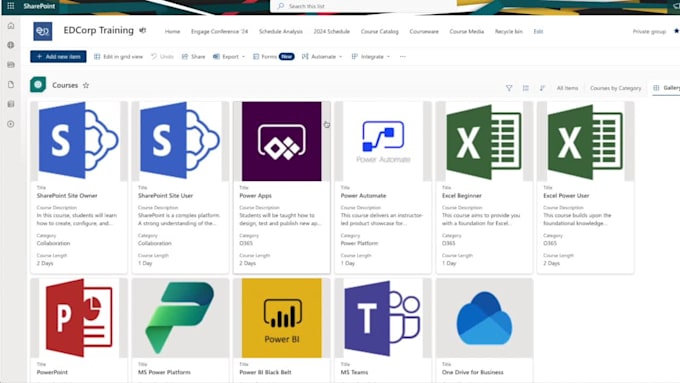Viewport: 680px width, 383px height.
Task: Click the Excel Beginner title text
Action: pyautogui.click(x=461, y=196)
